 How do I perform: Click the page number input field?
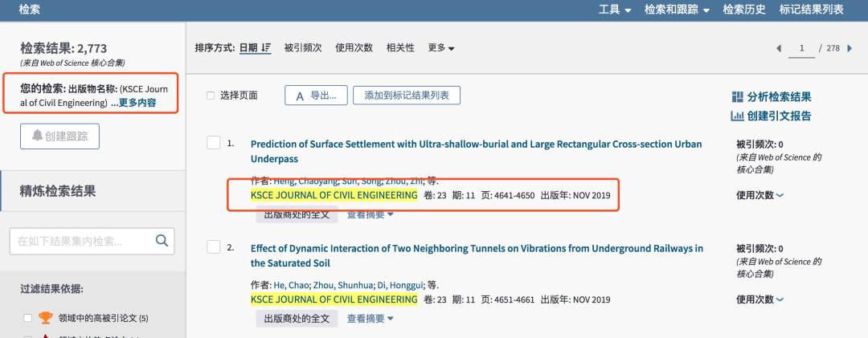pyautogui.click(x=801, y=49)
